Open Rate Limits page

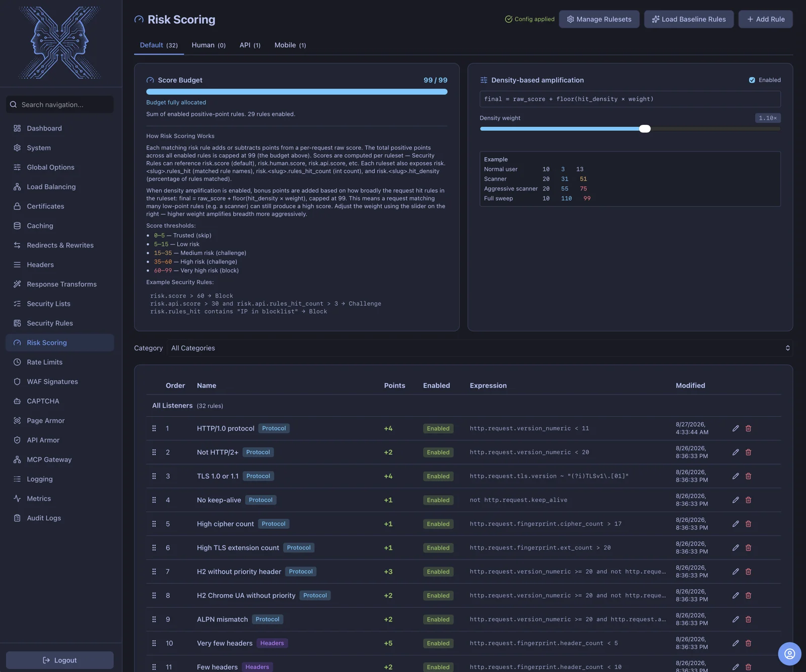tap(59, 362)
